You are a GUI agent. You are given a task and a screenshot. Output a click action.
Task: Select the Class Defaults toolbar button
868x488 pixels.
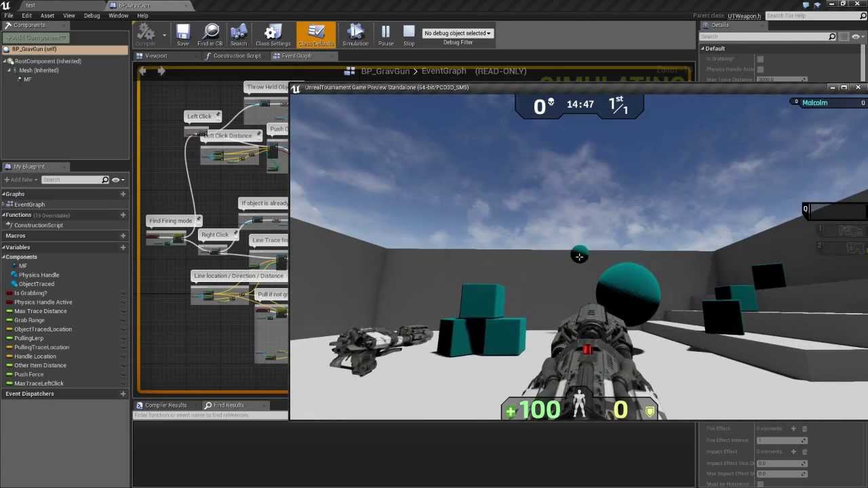315,35
